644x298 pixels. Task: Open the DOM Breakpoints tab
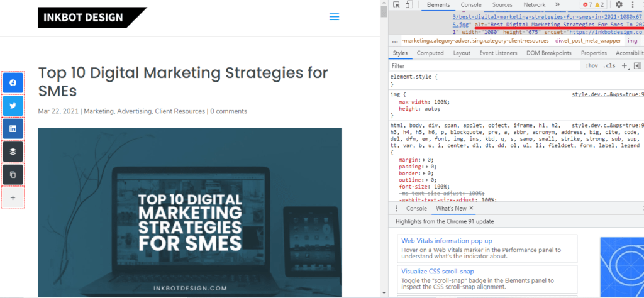(548, 53)
